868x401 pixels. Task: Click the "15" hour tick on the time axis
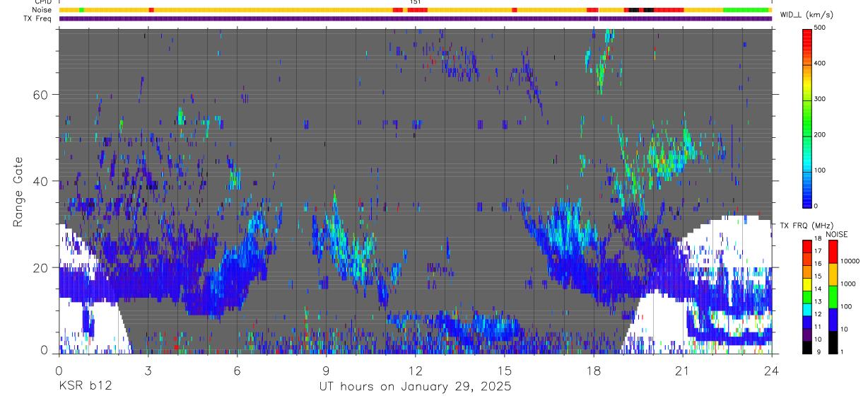click(x=505, y=370)
